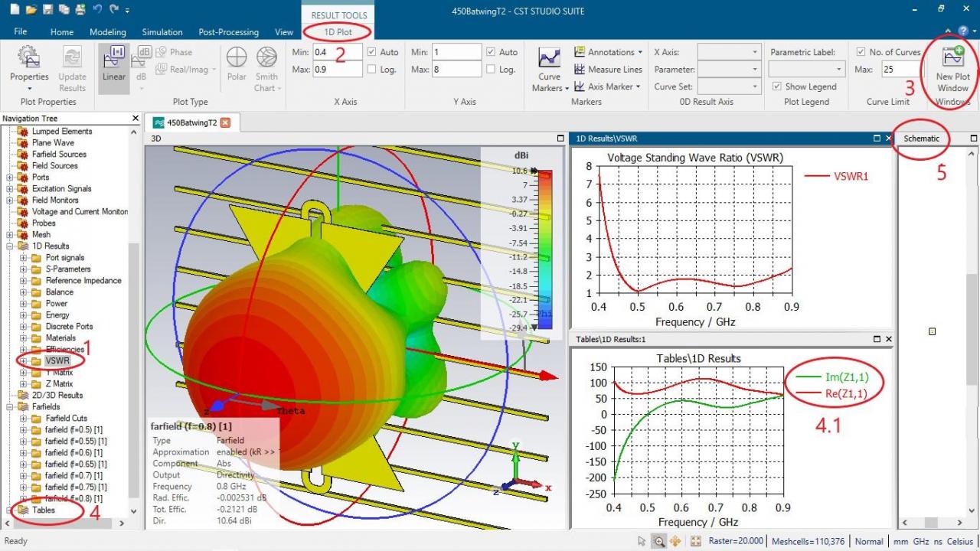Screen dimensions: 980x551
Task: Switch to the Home ribbon tab
Action: click(62, 32)
